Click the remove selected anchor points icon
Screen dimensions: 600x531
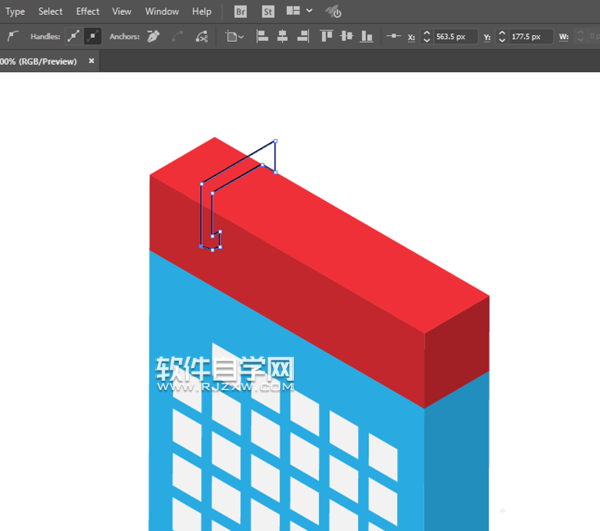click(152, 36)
